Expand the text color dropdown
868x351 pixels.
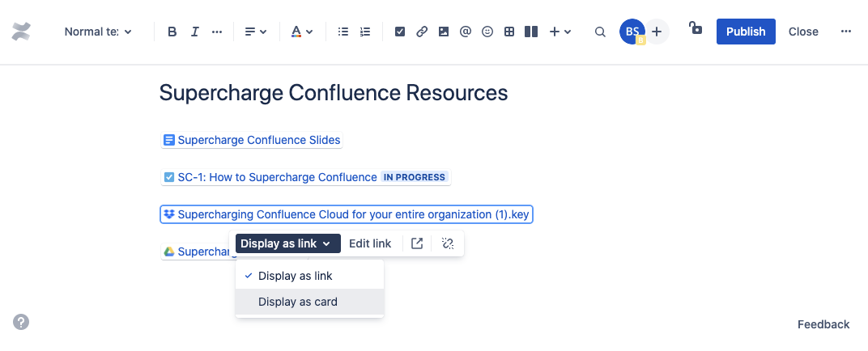(x=302, y=32)
